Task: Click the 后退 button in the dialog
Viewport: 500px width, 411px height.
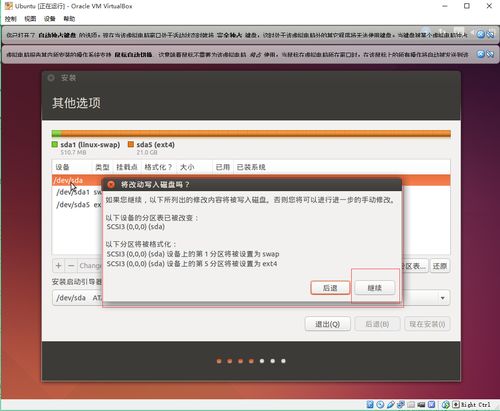Action: tap(330, 288)
